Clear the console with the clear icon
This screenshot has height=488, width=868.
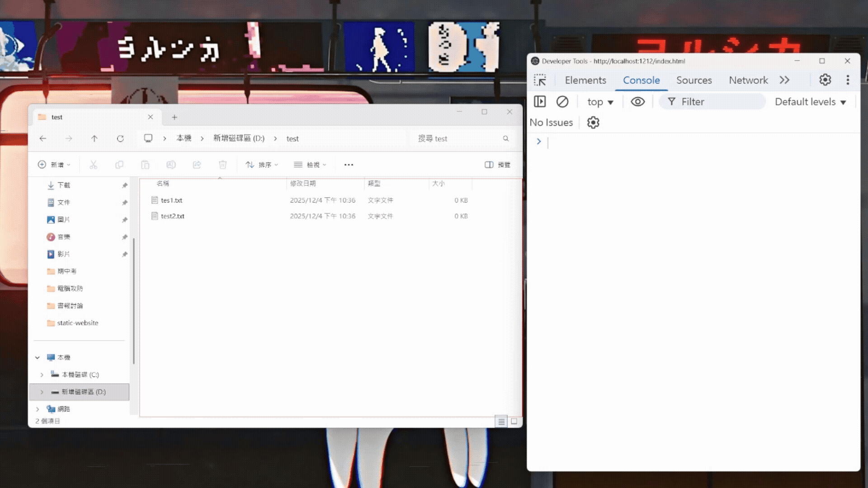[562, 102]
